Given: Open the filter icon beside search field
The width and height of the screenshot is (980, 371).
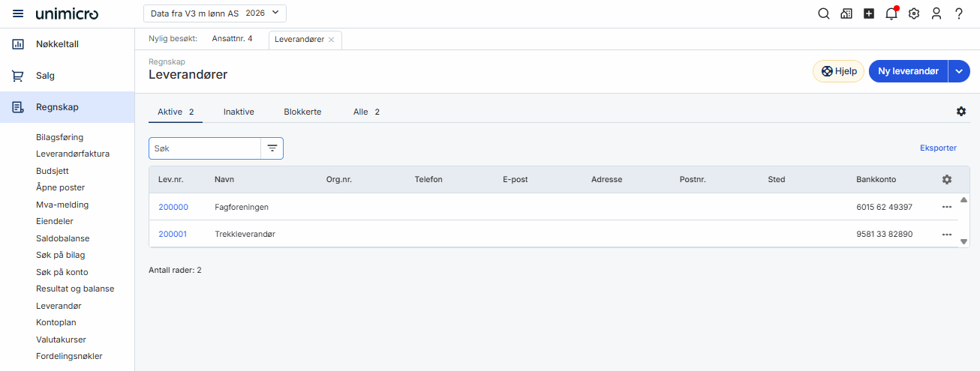Looking at the screenshot, I should coord(272,148).
